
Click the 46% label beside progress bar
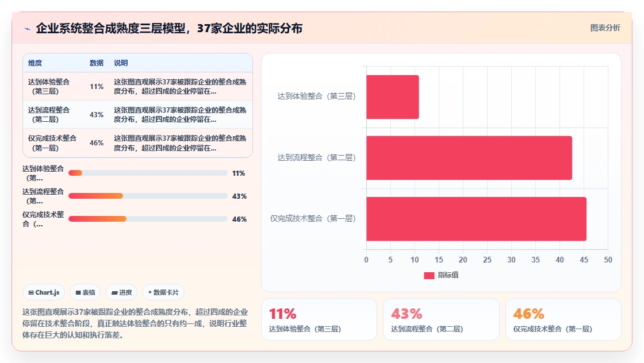[239, 219]
